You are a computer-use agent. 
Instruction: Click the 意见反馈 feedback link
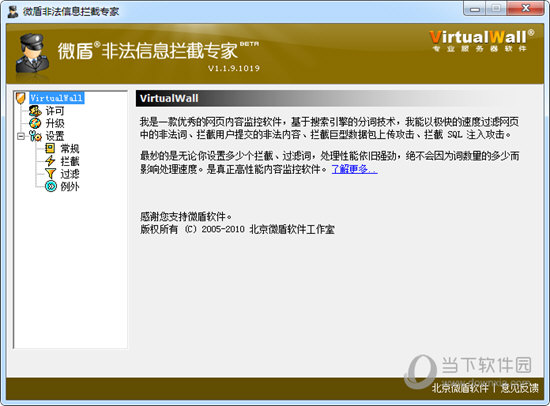click(x=519, y=388)
